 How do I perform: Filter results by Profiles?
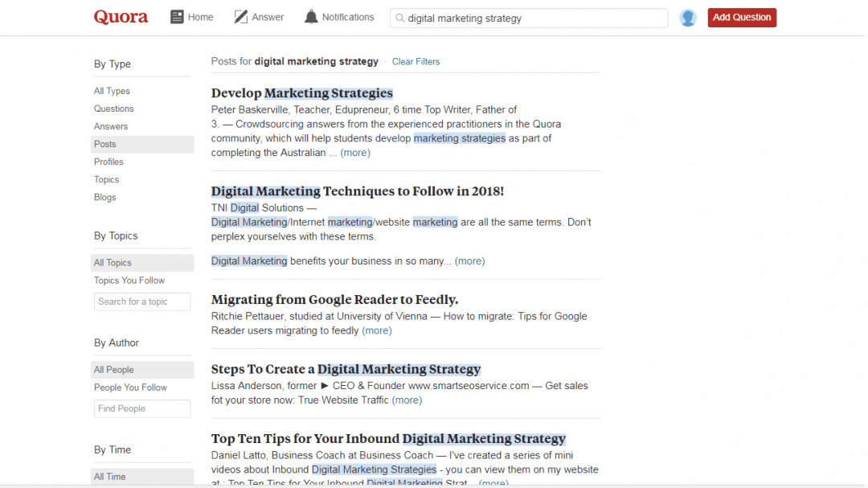(x=108, y=162)
